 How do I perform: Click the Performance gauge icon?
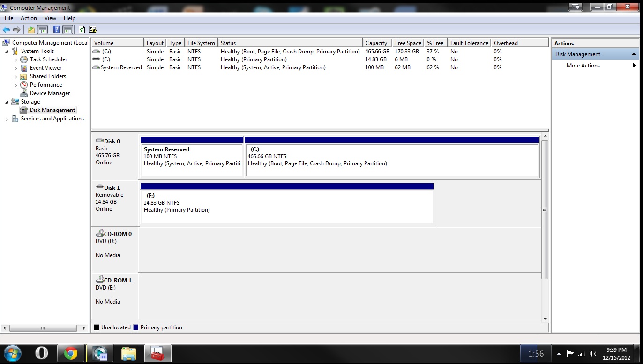click(x=24, y=85)
